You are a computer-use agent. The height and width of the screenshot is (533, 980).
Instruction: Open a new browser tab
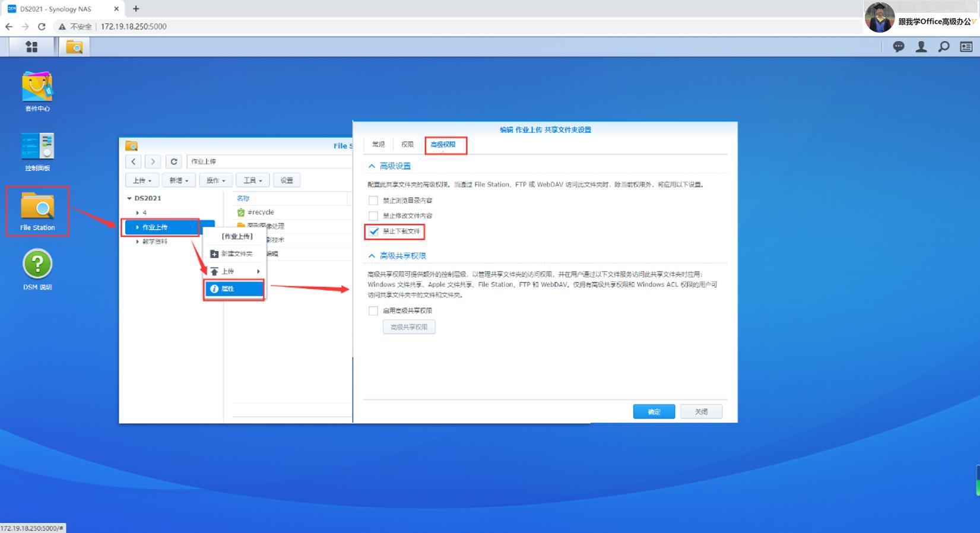pos(136,9)
